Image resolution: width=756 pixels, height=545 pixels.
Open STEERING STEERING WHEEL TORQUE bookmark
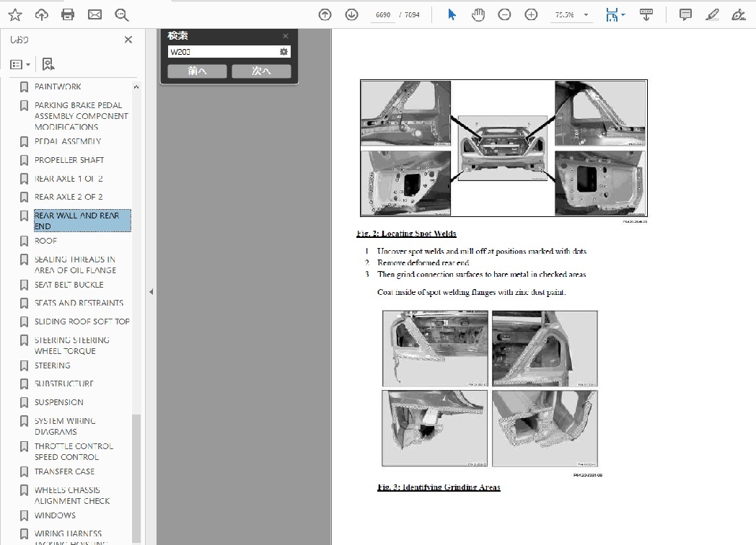[72, 345]
